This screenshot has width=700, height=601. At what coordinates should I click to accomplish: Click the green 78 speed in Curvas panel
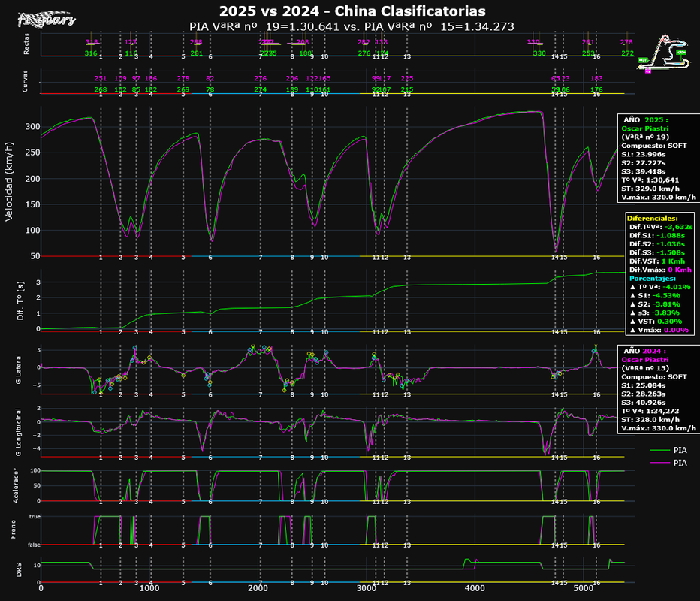(210, 89)
